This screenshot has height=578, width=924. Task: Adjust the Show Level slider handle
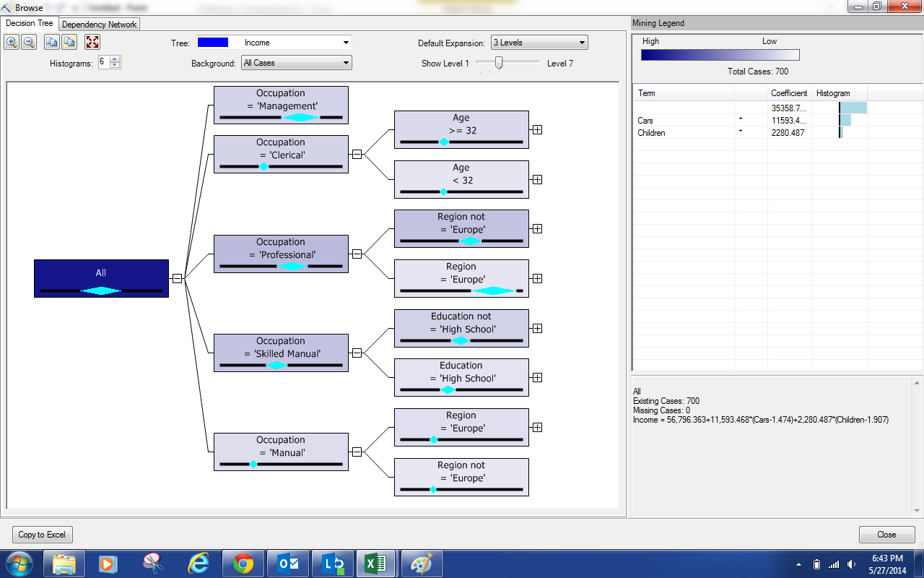pos(498,63)
